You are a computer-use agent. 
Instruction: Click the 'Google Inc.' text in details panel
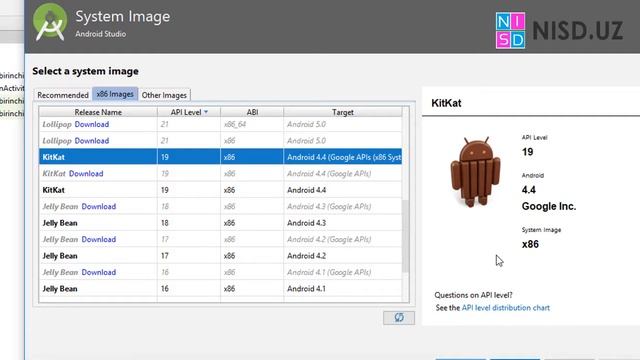pos(549,207)
